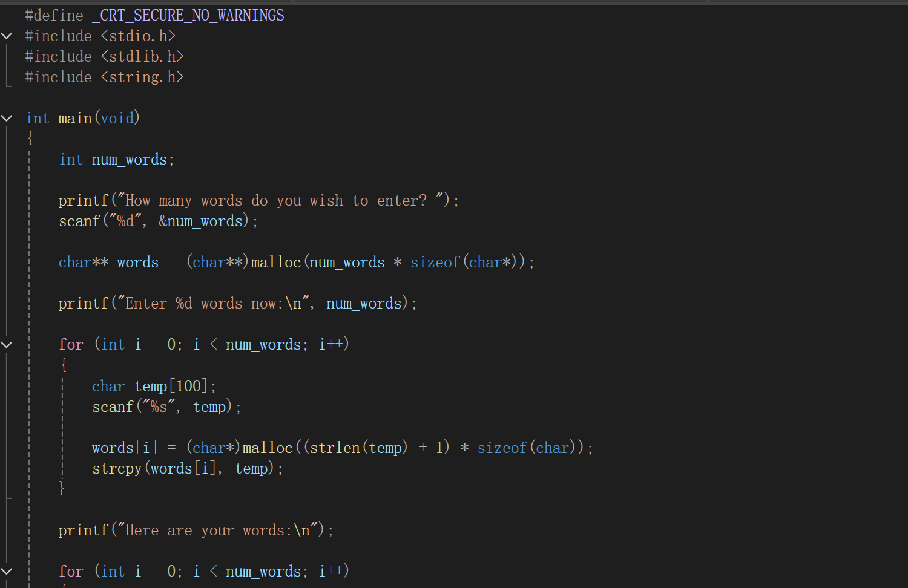This screenshot has width=908, height=588.
Task: Click scanf on the "%d" line
Action: [79, 221]
